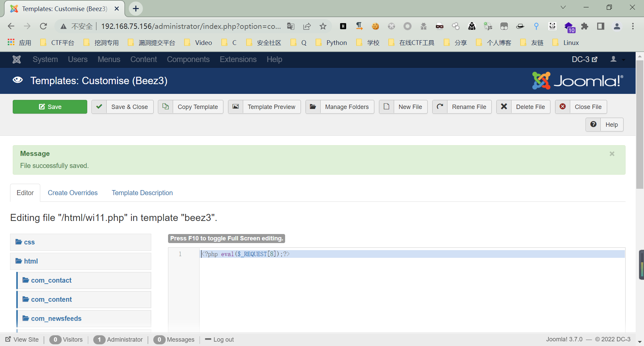Switch to Create Overrides tab
644x346 pixels.
[73, 193]
